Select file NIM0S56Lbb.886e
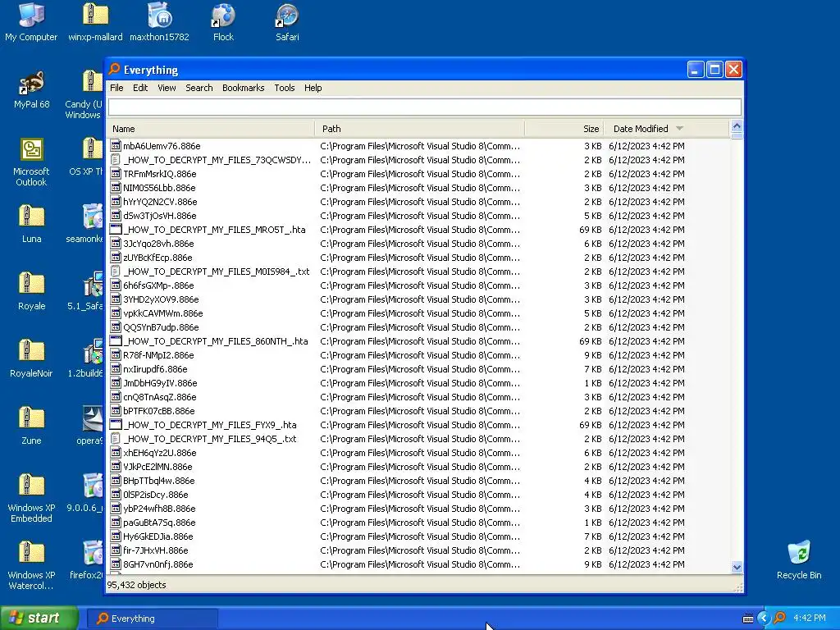Viewport: 840px width, 630px height. pyautogui.click(x=159, y=188)
